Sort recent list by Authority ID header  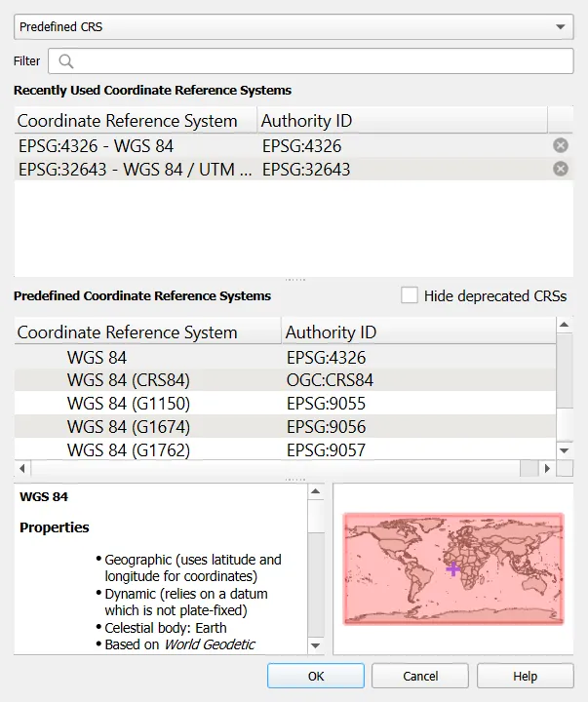(x=402, y=121)
